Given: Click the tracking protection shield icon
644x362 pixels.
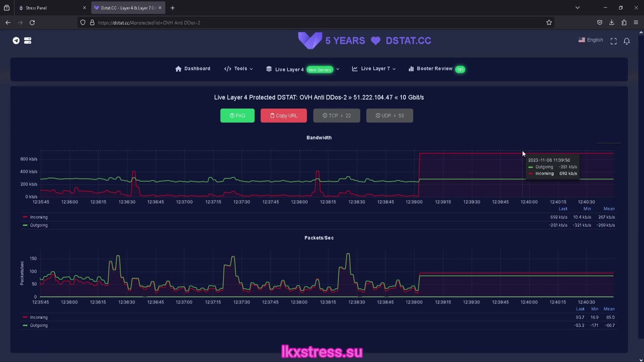Looking at the screenshot, I should (83, 23).
